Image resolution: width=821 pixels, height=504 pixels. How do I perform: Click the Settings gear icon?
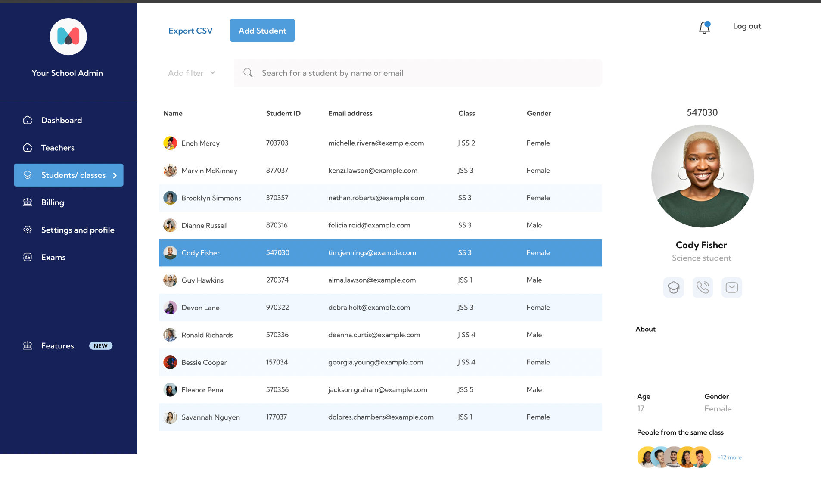click(28, 230)
